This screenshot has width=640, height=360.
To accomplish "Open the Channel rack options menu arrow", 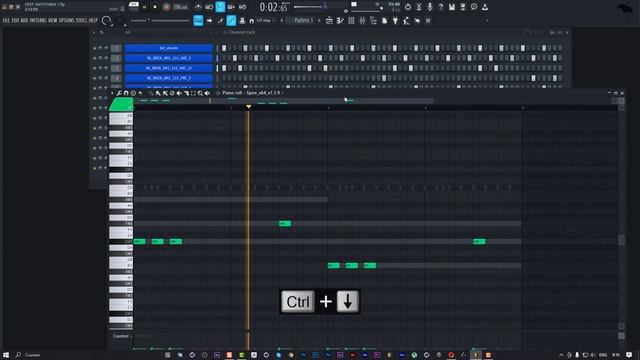I will click(94, 32).
